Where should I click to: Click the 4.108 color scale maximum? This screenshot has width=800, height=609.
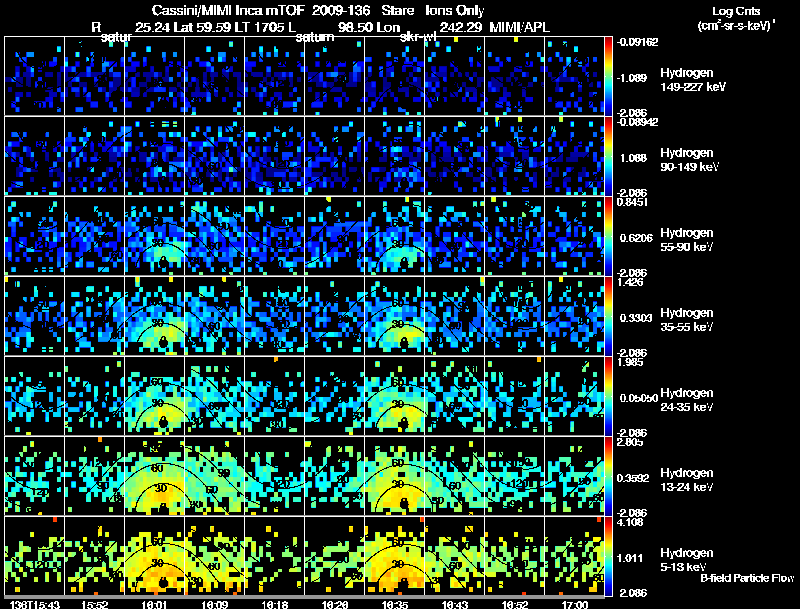coord(630,522)
